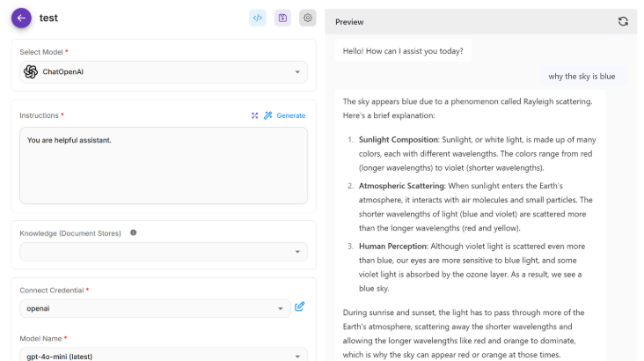This screenshot has width=644, height=361.
Task: Open the Model Name dropdown showing gpt-4o-mini
Action: 163,355
